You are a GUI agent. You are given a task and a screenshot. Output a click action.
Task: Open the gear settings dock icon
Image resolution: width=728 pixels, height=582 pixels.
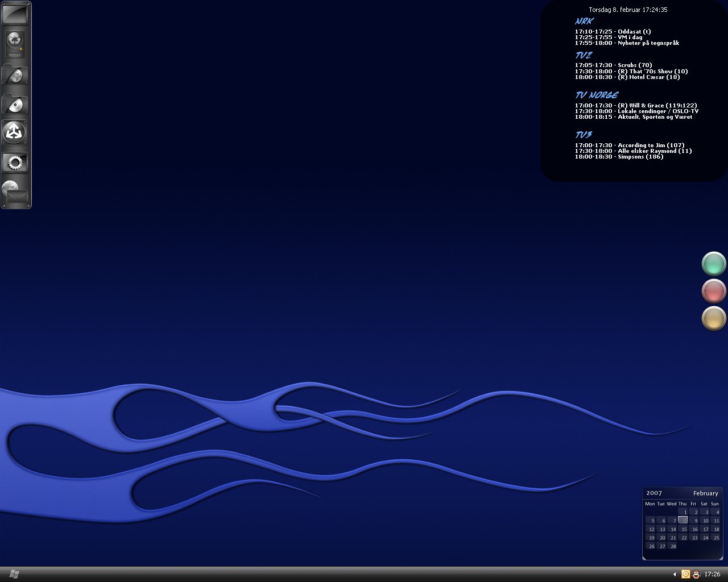[x=15, y=163]
